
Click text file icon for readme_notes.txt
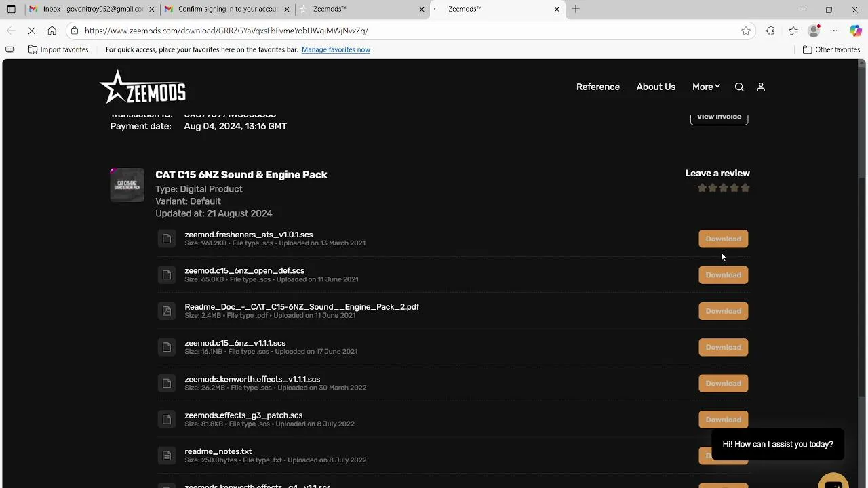point(167,455)
